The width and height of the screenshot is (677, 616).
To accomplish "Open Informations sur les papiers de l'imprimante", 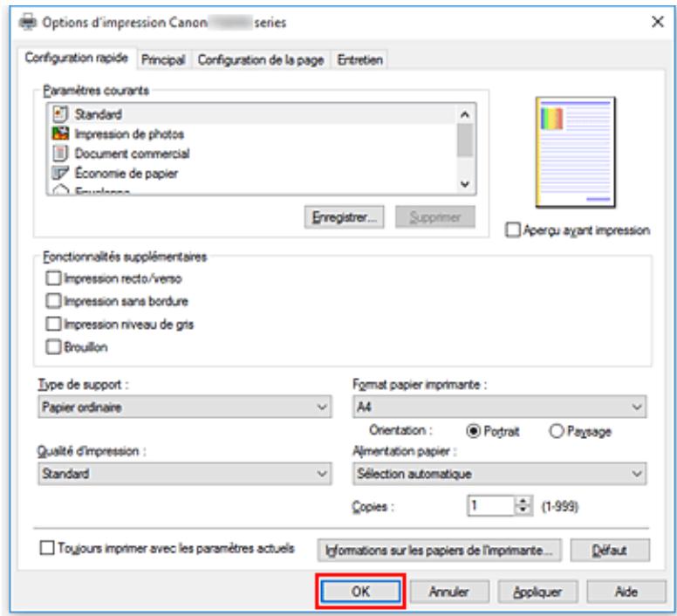I will click(x=440, y=550).
